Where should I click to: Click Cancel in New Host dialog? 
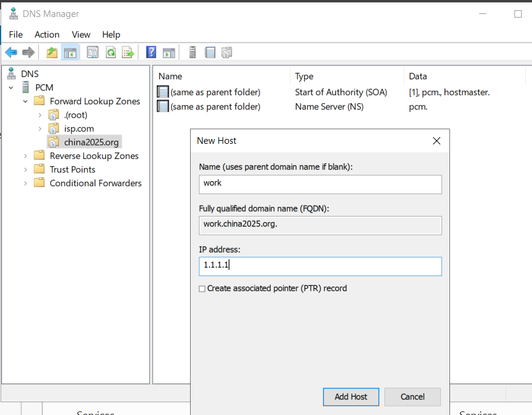(x=412, y=397)
